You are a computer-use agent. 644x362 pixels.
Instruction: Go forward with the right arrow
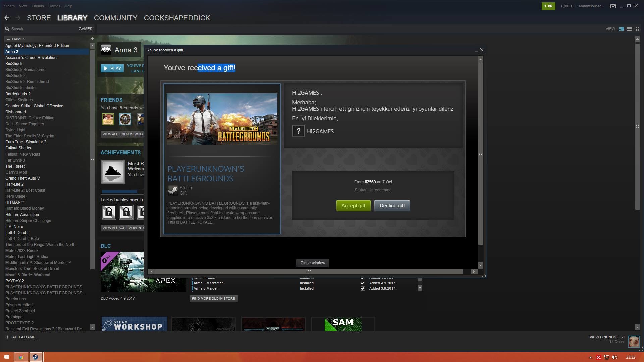click(18, 18)
